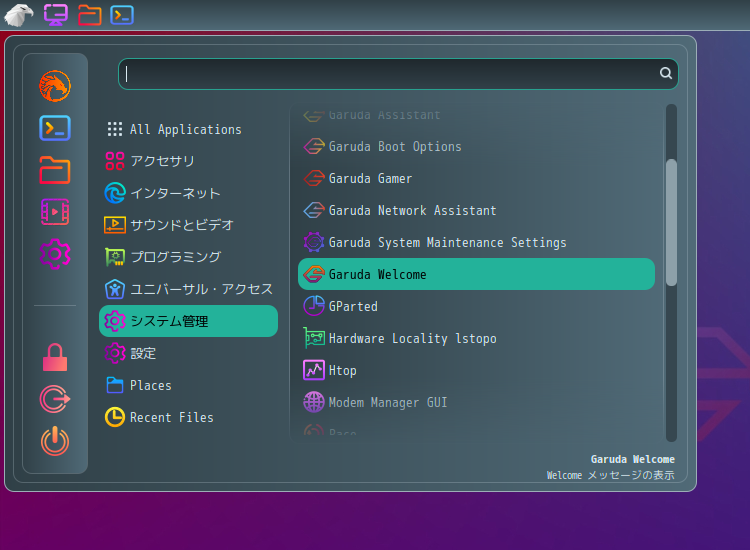Launch Garuda System Maintenance Settings
The width and height of the screenshot is (750, 550).
pos(476,242)
